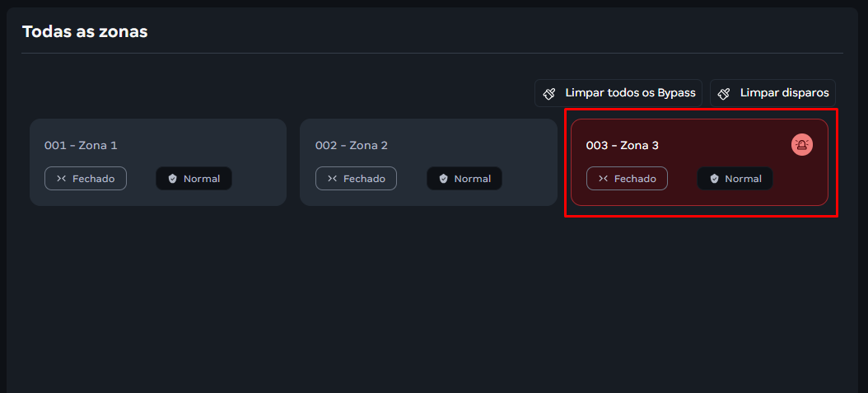Select the Fechado status badge of Zona 1
The image size is (868, 393).
(86, 179)
